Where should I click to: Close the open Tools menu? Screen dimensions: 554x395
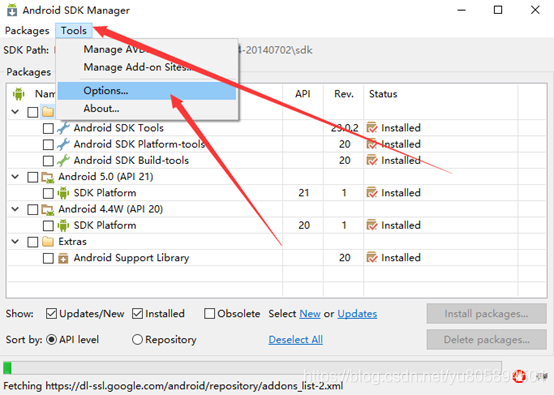(x=73, y=31)
